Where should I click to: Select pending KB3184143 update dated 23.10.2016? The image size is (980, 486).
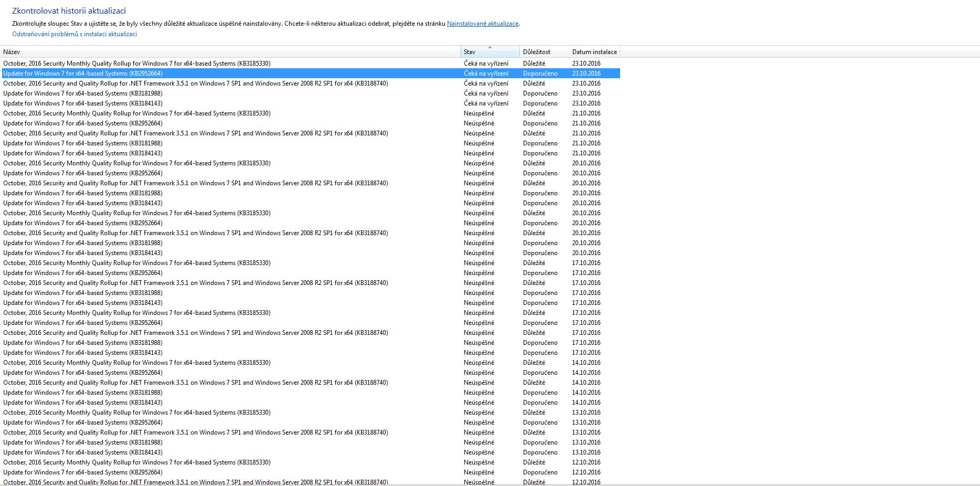311,103
